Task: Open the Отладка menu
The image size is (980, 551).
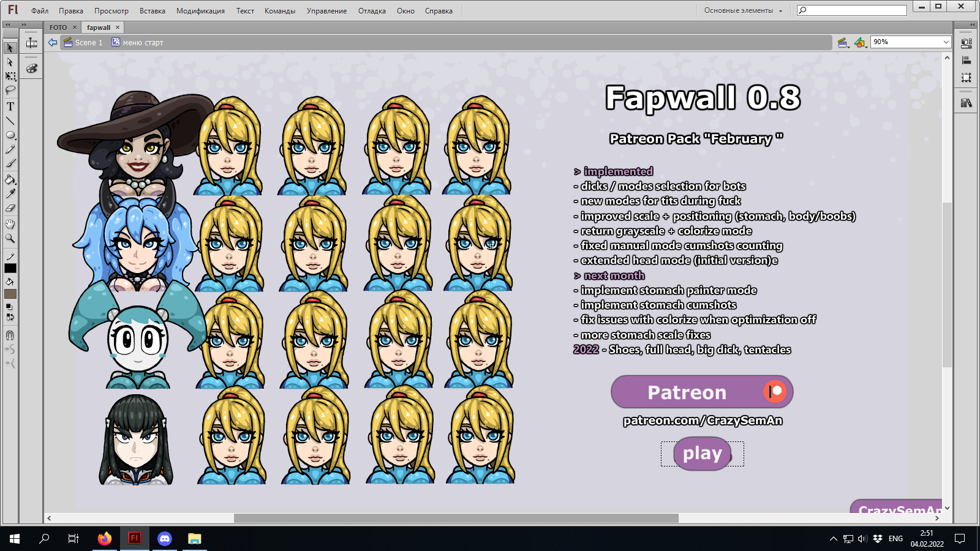Action: pyautogui.click(x=372, y=11)
